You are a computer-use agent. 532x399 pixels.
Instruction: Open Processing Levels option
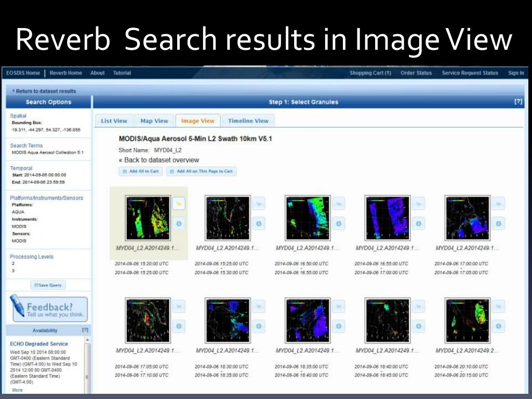pos(32,257)
